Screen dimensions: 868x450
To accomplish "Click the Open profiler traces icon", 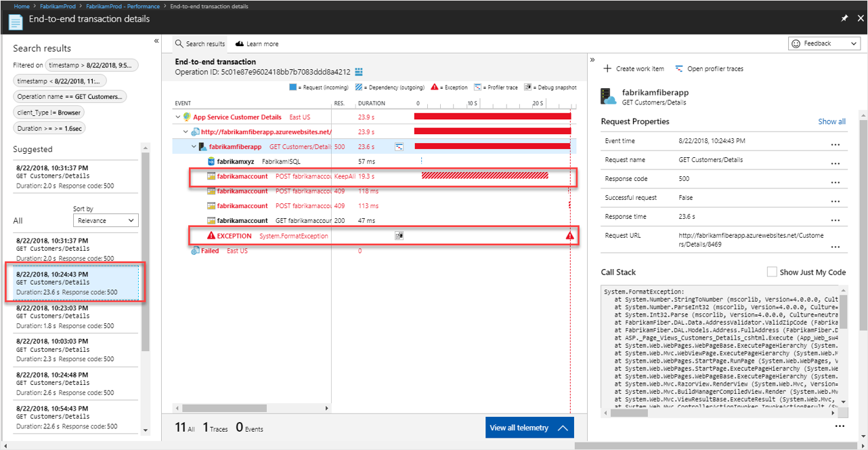I will pos(679,68).
